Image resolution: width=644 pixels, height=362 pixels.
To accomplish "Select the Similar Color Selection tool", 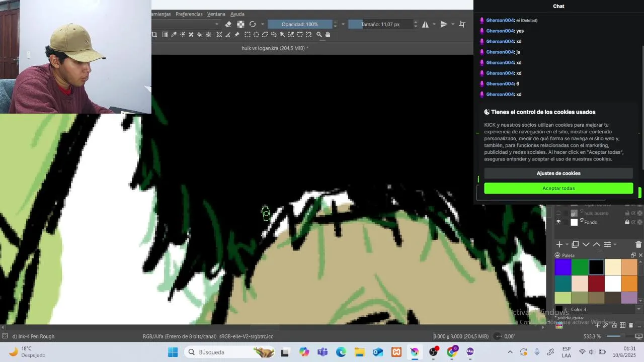I will tap(291, 35).
